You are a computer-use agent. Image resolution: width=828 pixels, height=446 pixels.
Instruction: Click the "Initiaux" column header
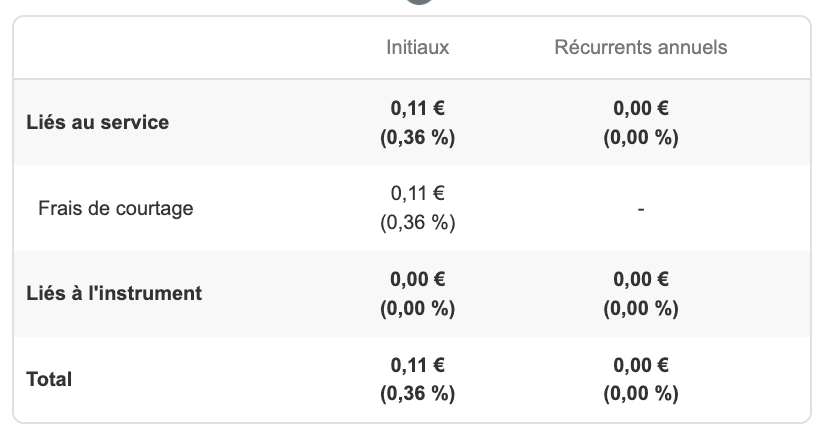[417, 47]
